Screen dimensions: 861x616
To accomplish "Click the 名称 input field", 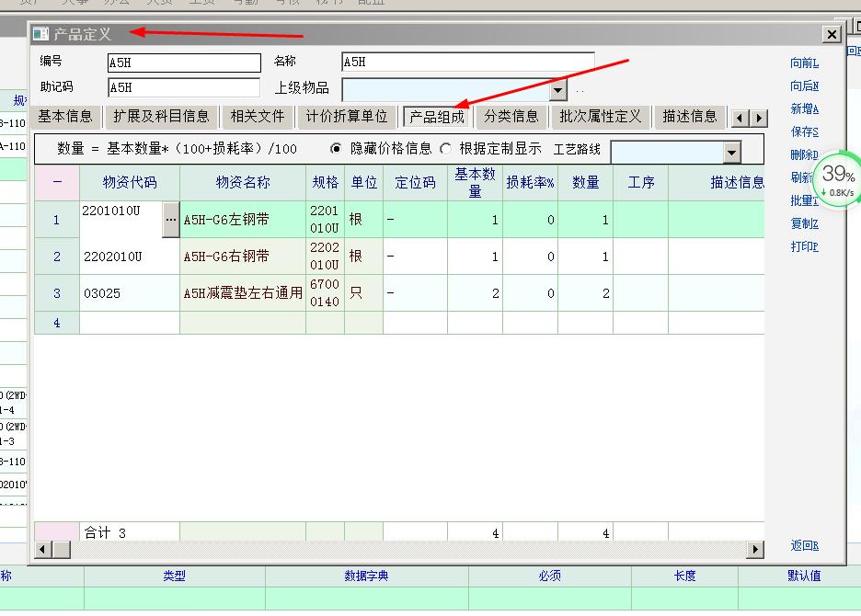I will [x=467, y=63].
